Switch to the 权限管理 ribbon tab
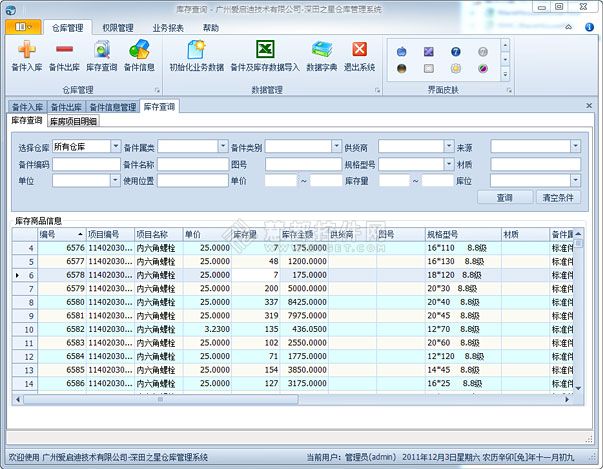The width and height of the screenshot is (603, 469). (x=118, y=28)
